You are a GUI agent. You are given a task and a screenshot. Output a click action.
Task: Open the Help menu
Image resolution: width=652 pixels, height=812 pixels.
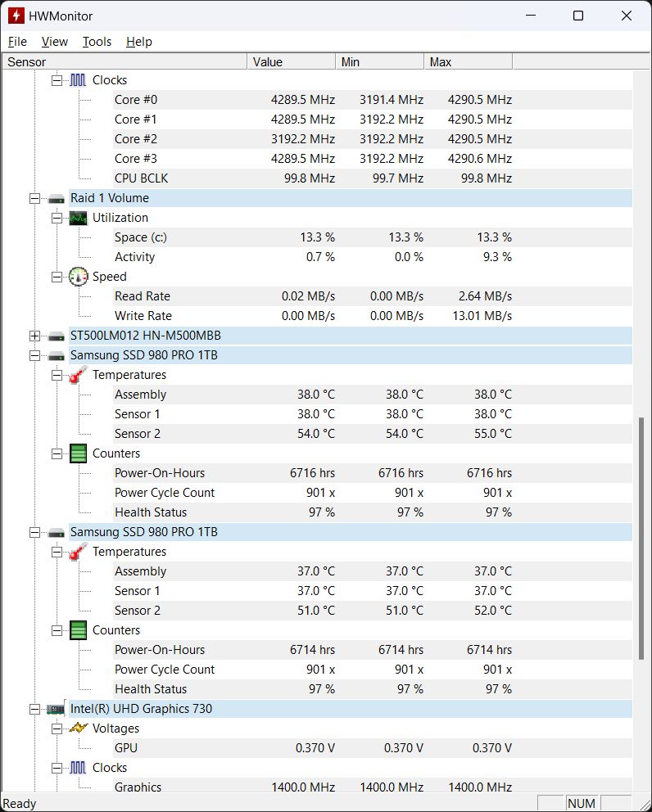coord(139,42)
